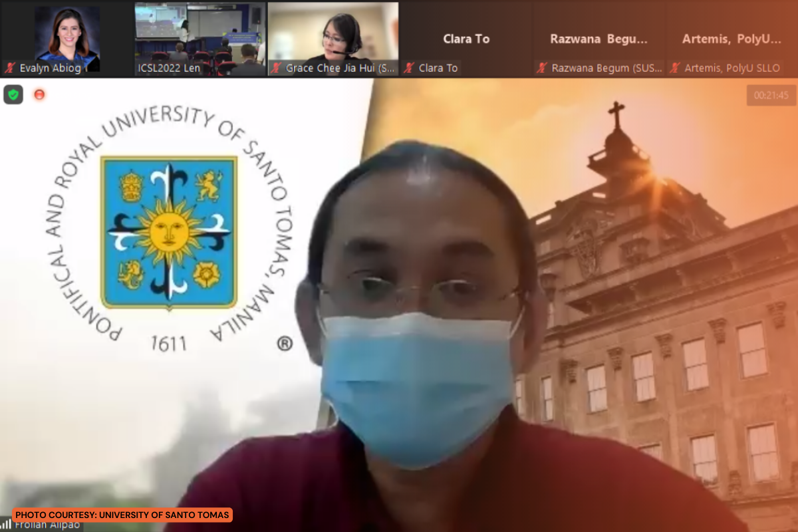Viewport: 798px width, 532px height.
Task: Click Artemis, PolyU SLLO muted mic icon
Action: tap(675, 68)
